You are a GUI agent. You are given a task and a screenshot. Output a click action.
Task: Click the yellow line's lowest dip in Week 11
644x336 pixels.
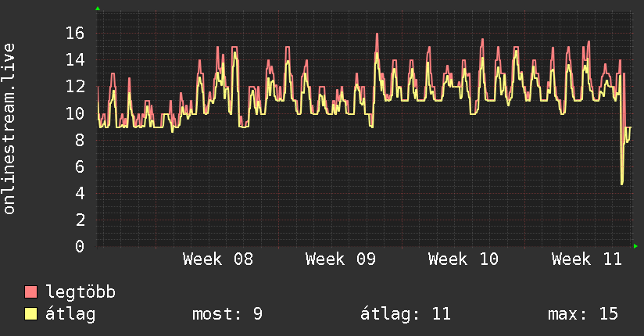pyautogui.click(x=622, y=183)
